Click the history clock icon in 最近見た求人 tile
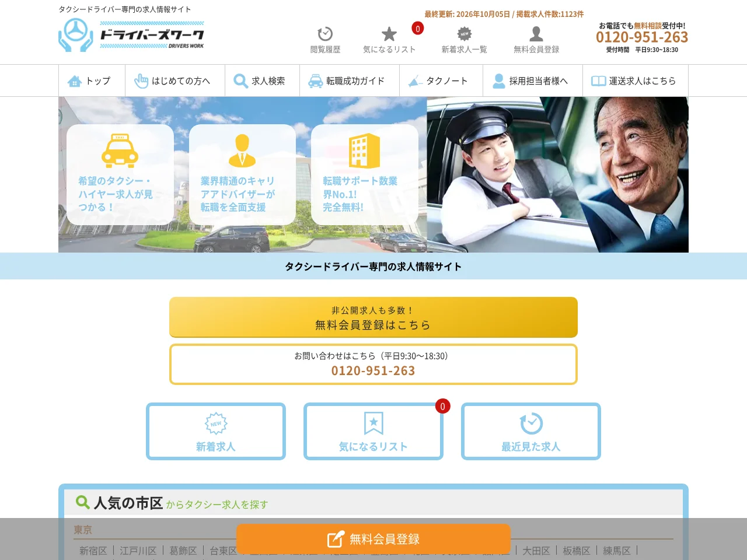This screenshot has height=560, width=747. coord(531,423)
